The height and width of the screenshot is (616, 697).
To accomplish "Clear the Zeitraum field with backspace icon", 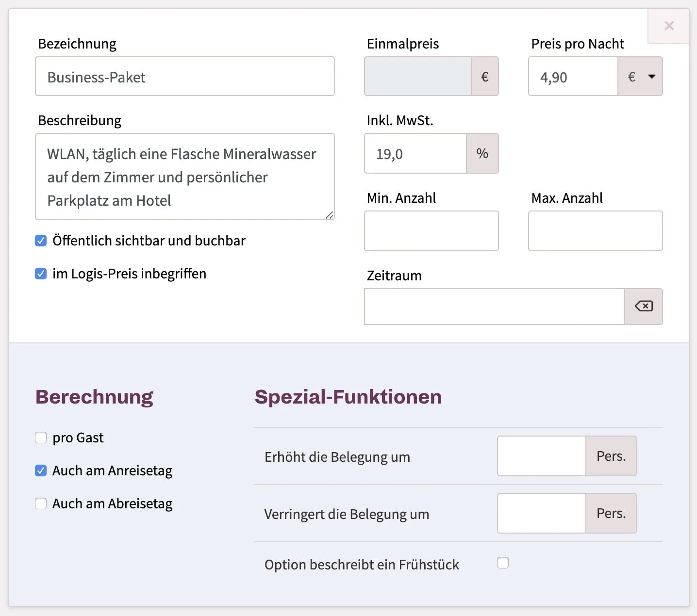I will point(644,306).
